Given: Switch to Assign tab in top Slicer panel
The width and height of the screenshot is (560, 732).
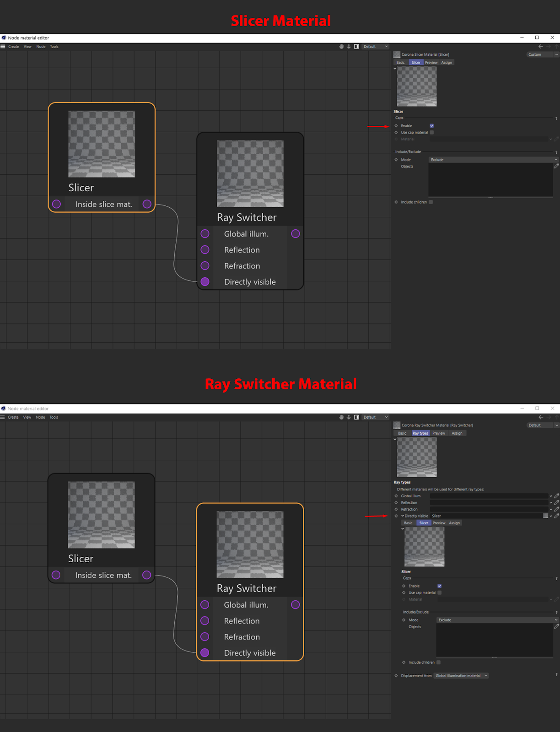Looking at the screenshot, I should click(447, 63).
